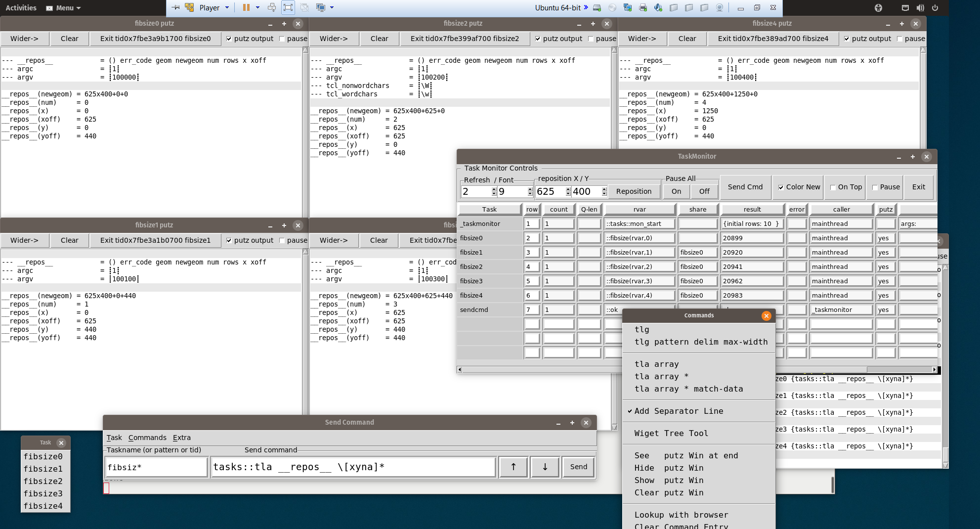
Task: Open Task menu in Send Command
Action: click(x=114, y=438)
